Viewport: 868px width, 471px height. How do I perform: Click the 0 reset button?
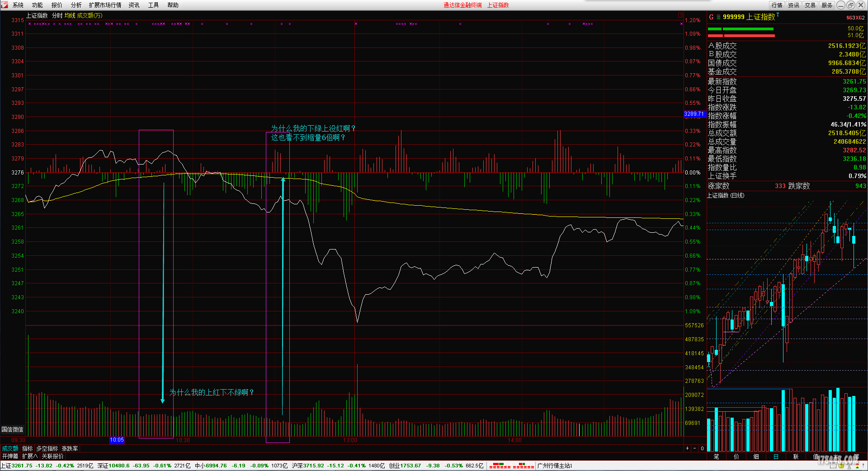[702, 448]
